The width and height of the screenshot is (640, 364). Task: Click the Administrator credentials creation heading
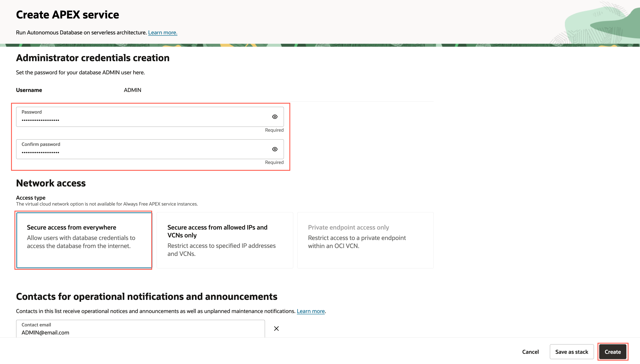pyautogui.click(x=92, y=58)
